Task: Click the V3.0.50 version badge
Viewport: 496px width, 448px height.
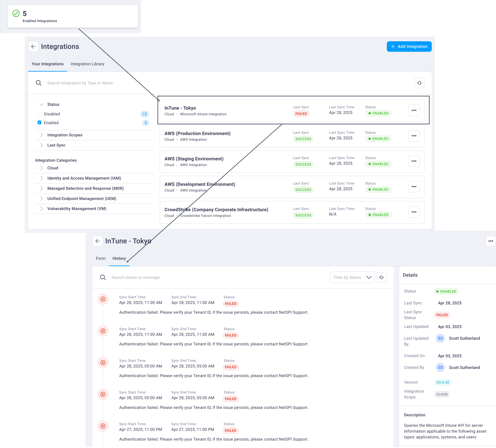Action: point(443,382)
